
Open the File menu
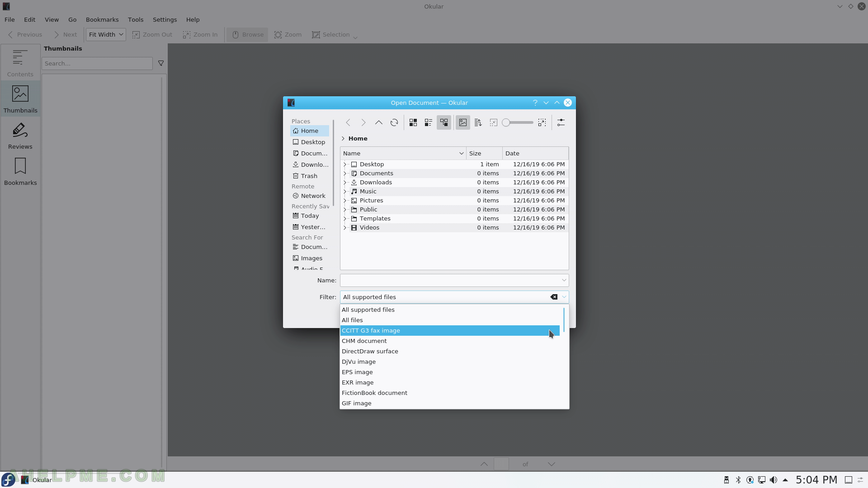coord(9,19)
